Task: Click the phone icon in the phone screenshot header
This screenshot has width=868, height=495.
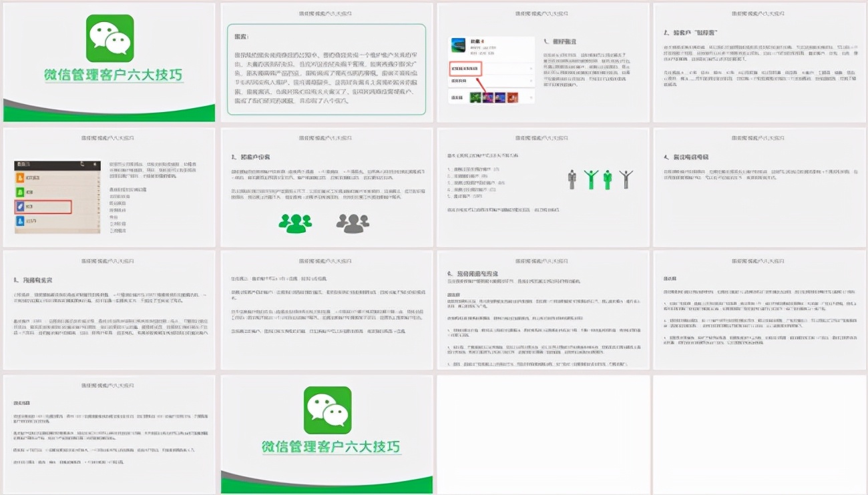Action: tap(81, 163)
